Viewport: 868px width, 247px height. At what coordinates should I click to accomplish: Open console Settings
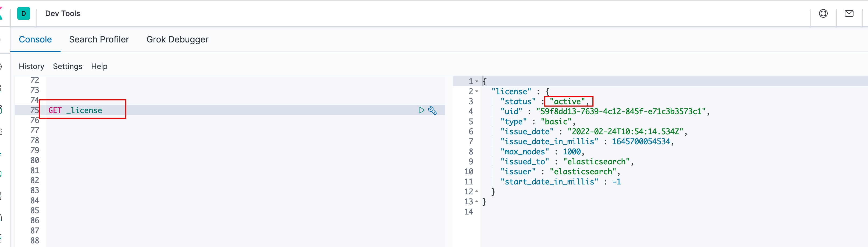click(67, 66)
